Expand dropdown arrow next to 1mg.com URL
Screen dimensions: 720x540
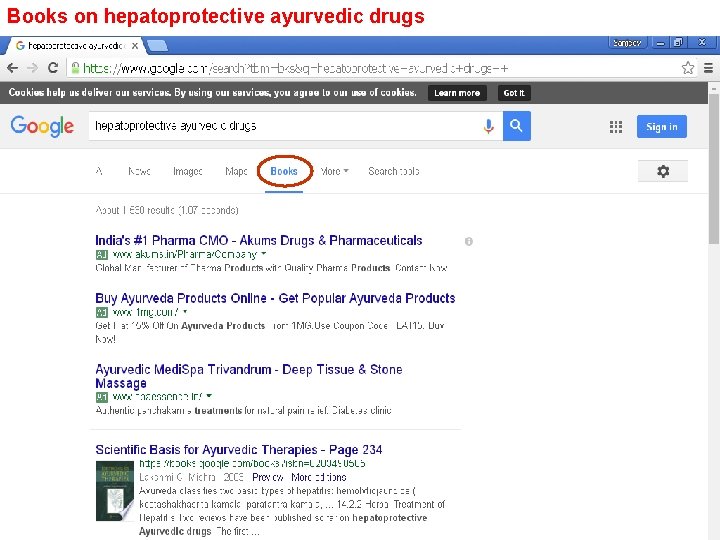(x=185, y=311)
